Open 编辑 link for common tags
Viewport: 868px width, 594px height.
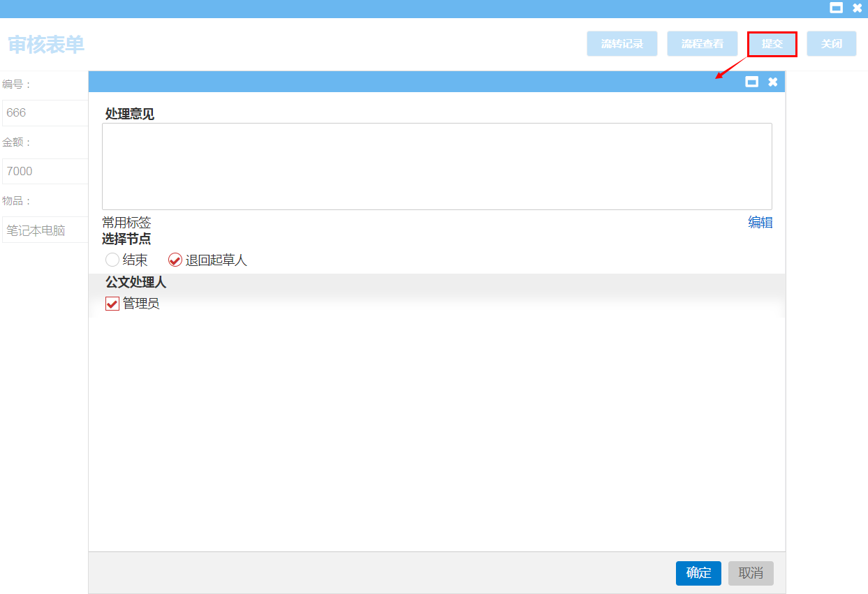[x=760, y=223]
